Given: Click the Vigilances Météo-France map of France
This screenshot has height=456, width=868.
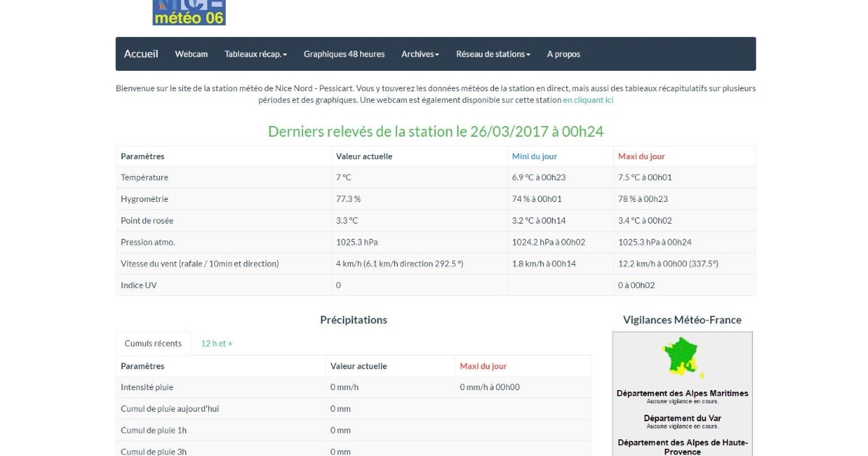Looking at the screenshot, I should click(x=682, y=358).
